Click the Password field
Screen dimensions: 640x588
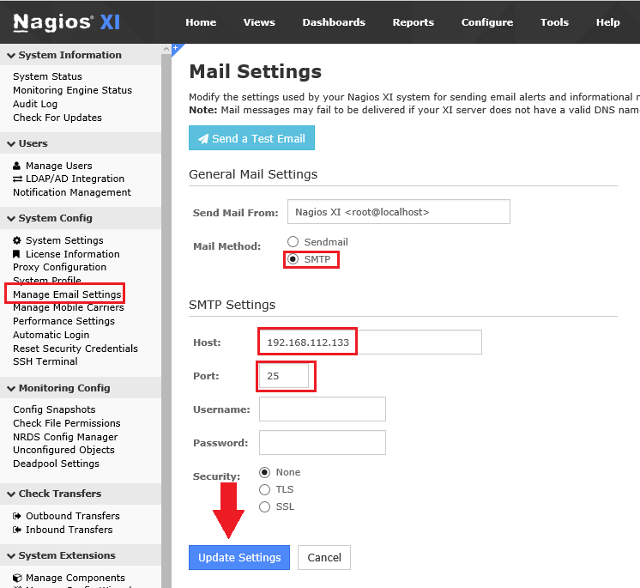click(322, 443)
